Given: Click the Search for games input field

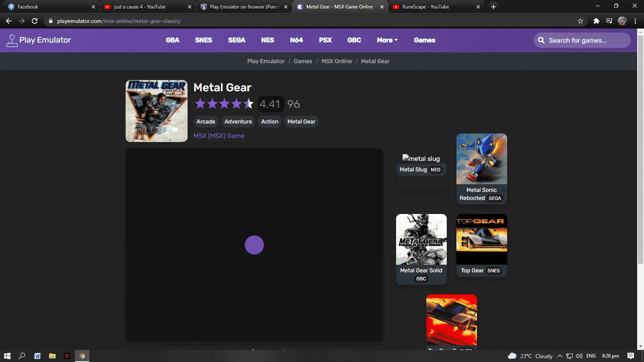Looking at the screenshot, I should pyautogui.click(x=582, y=40).
